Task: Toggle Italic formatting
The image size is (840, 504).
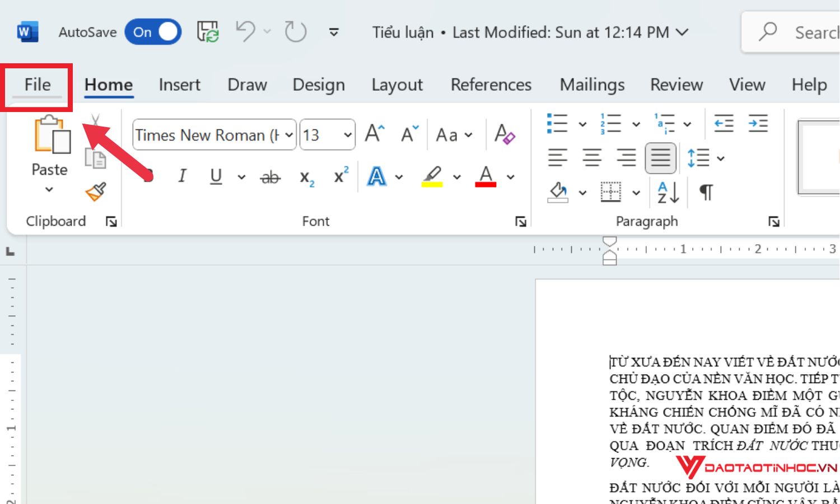Action: pyautogui.click(x=182, y=176)
